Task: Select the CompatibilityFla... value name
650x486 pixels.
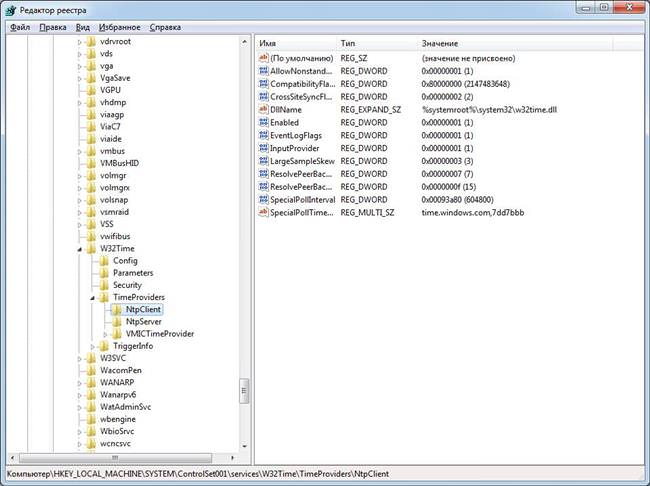Action: [x=303, y=84]
